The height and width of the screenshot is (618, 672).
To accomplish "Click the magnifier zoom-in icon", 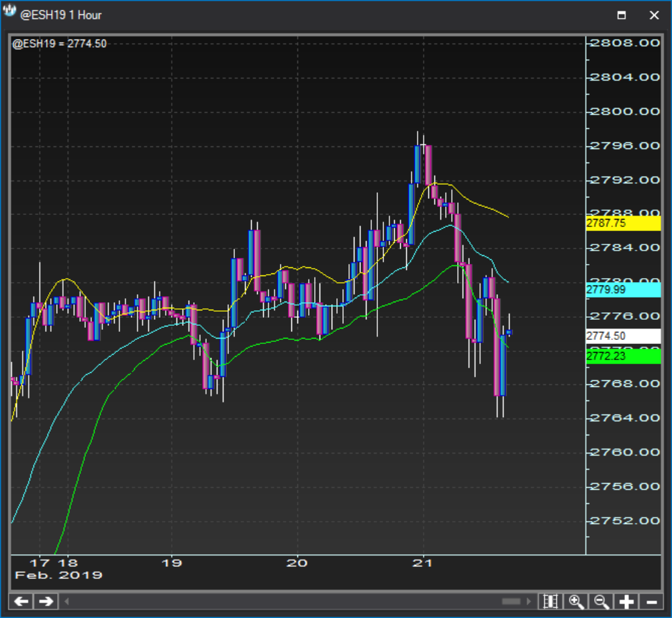I will click(576, 602).
